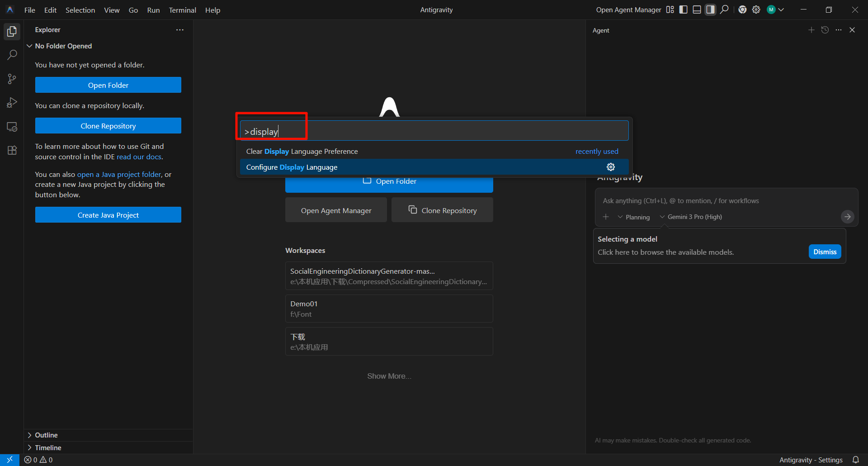Toggle the bottom panel visibility

697,10
